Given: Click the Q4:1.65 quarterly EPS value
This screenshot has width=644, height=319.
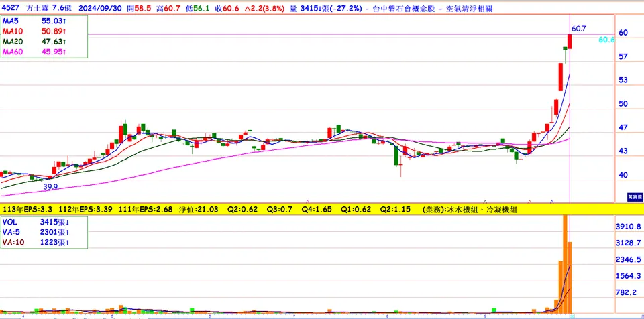Looking at the screenshot, I should pos(317,209).
